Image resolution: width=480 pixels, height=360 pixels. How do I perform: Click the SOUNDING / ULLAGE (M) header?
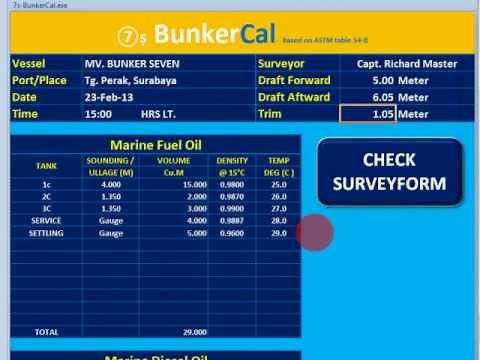(111, 166)
